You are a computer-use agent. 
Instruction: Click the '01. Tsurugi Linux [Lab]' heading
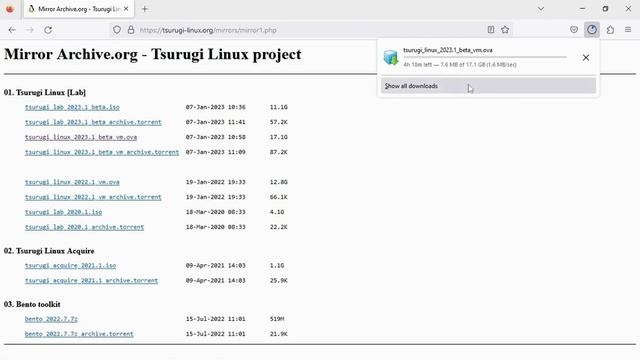coord(45,93)
